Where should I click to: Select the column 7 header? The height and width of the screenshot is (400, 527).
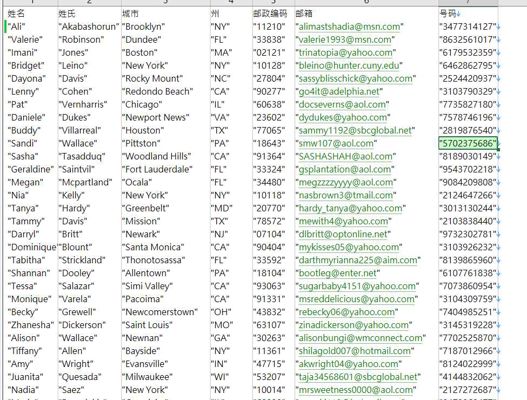point(468,3)
